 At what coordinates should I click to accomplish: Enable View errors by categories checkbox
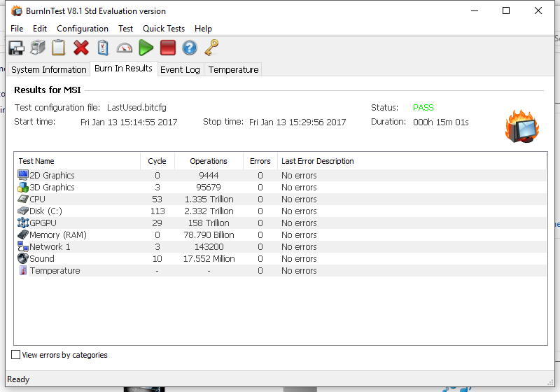[x=16, y=355]
